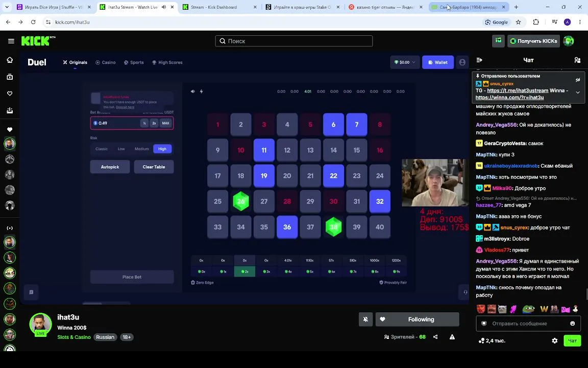Screen dimensions: 588x368
Task: Go to Kick home via sidebar icon
Action: (x=10, y=60)
